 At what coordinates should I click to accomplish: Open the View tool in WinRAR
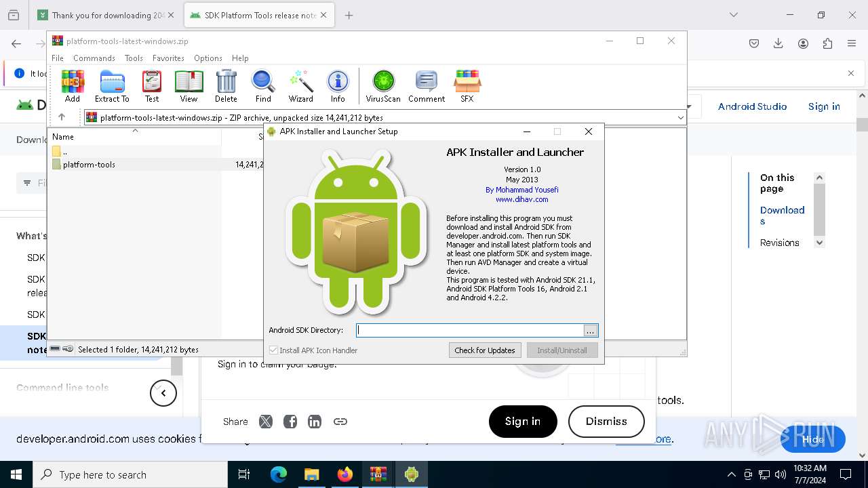point(189,86)
